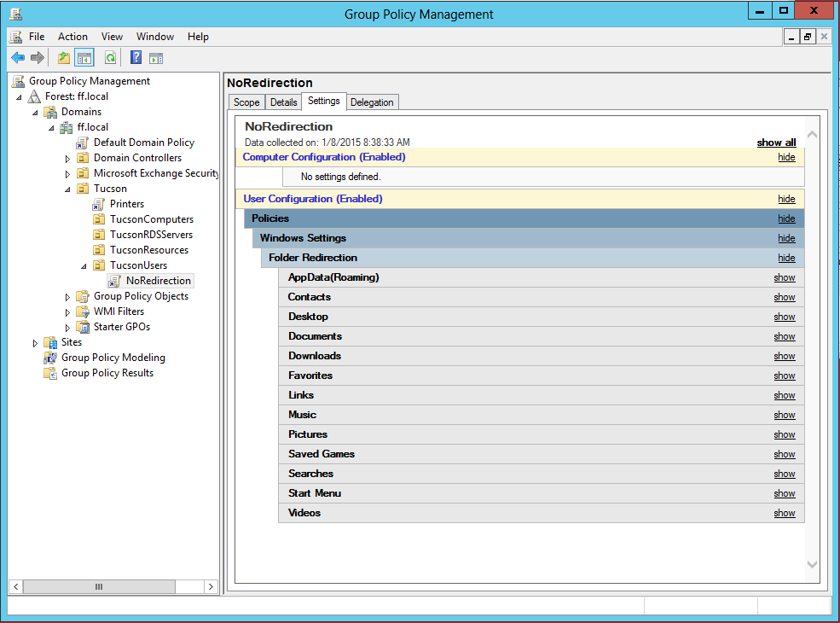Click the tree pane horizontal scrollbar thumb
The width and height of the screenshot is (840, 623).
point(99,586)
